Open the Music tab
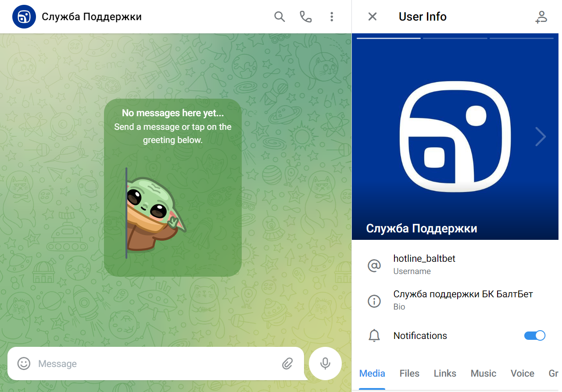Image resolution: width=562 pixels, height=392 pixels. 483,374
